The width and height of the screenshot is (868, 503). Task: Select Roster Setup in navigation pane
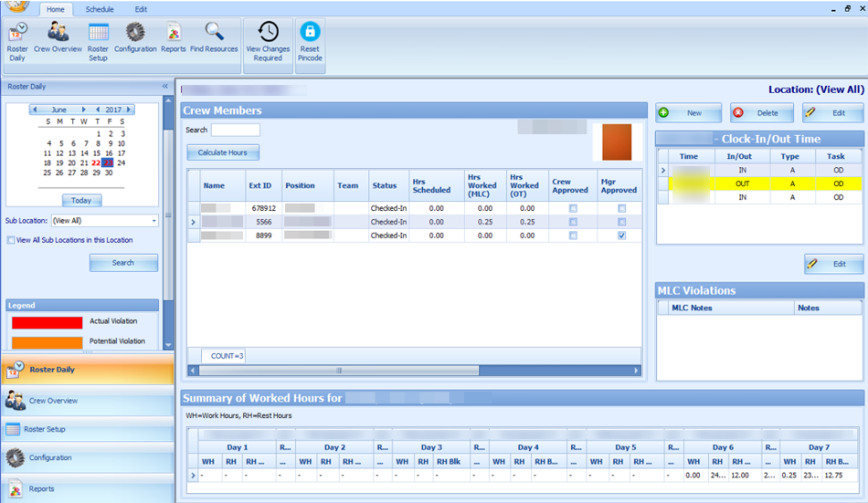tap(88, 429)
